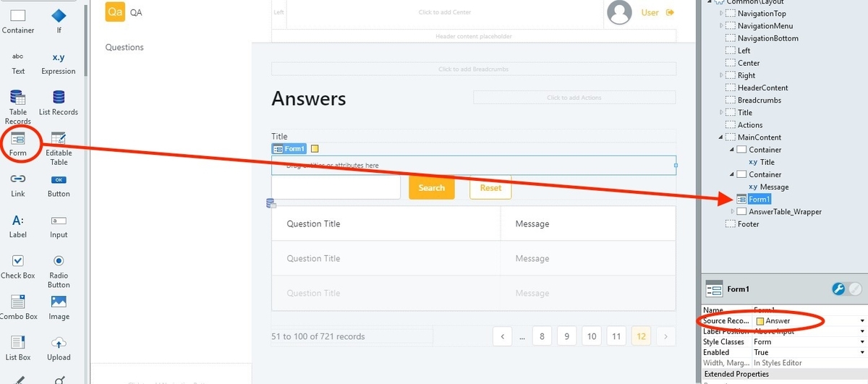Select the If widget in toolbox
Screen dimensions: 868x384
pyautogui.click(x=59, y=21)
